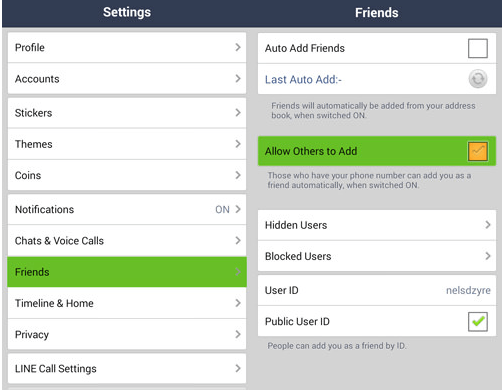Click the chevron on Accounts row
Image resolution: width=503 pixels, height=390 pixels.
click(238, 79)
